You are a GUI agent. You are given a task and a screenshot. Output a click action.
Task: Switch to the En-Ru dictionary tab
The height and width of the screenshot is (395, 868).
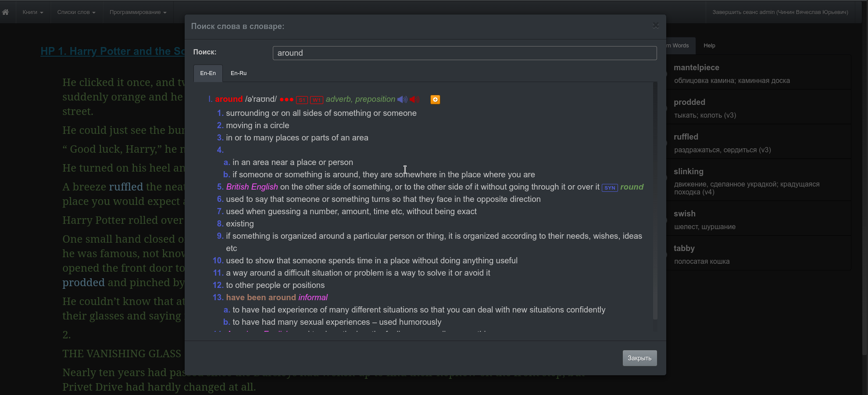pos(239,73)
